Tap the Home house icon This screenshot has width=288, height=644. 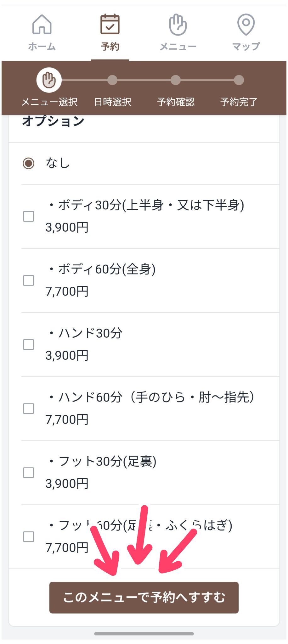42,24
